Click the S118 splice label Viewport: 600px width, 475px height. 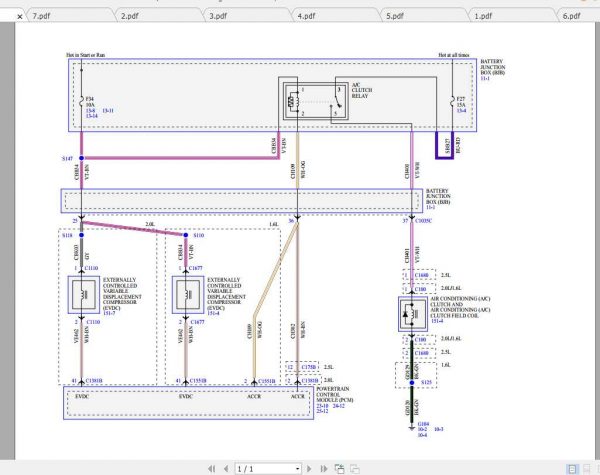click(67, 235)
